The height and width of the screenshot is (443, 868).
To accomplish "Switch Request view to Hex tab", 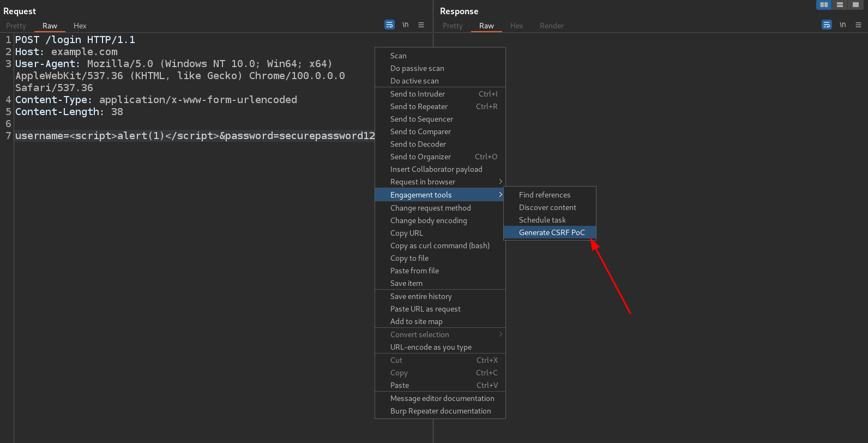I will click(80, 26).
